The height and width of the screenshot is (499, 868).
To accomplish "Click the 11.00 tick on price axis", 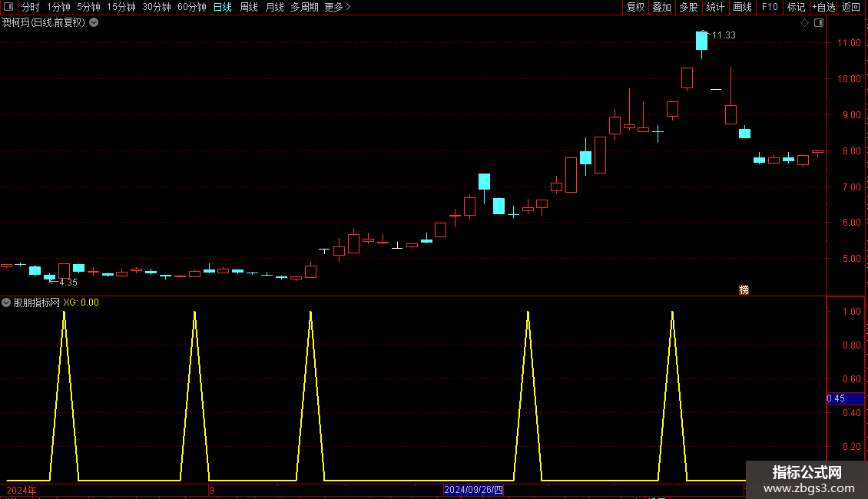I will pos(849,43).
